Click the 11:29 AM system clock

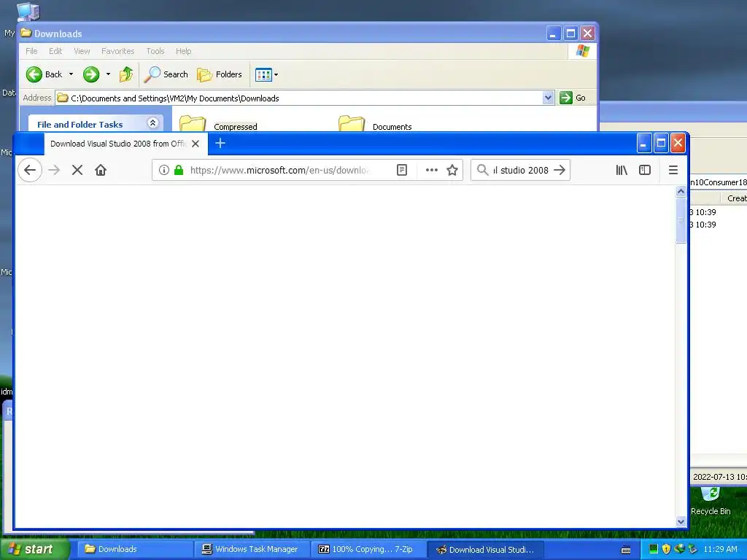[720, 549]
